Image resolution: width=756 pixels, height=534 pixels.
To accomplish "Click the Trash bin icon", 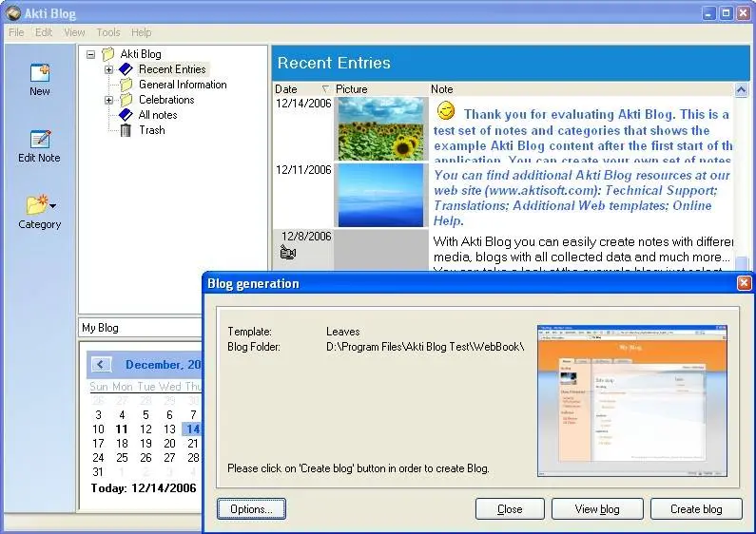I will pos(126,130).
